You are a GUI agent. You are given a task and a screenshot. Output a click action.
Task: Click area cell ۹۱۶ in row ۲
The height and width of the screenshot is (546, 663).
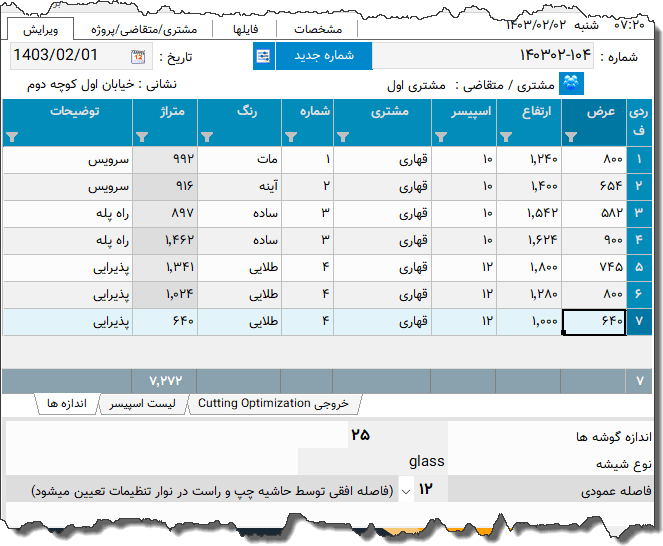tap(165, 186)
